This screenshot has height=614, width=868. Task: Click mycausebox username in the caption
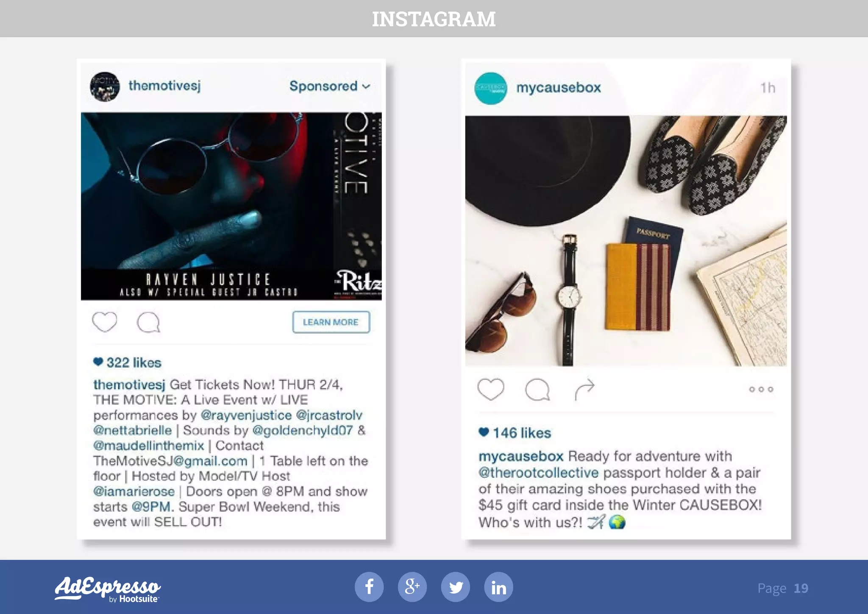tap(521, 456)
